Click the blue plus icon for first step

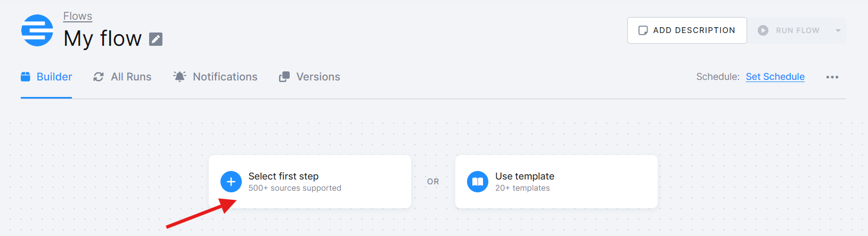[x=231, y=182]
